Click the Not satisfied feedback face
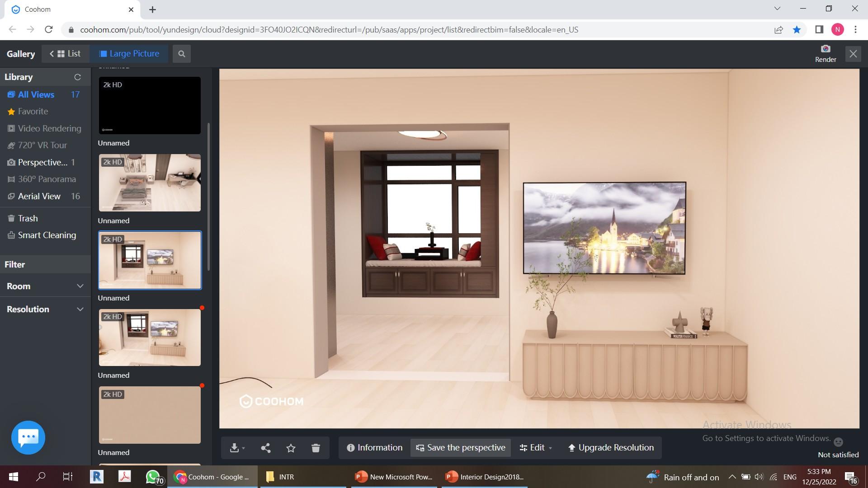This screenshot has width=868, height=488. pyautogui.click(x=838, y=442)
